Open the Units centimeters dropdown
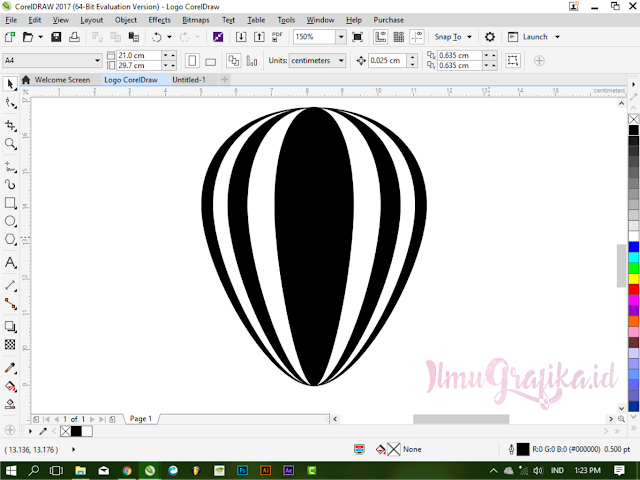This screenshot has height=480, width=640. pyautogui.click(x=341, y=61)
